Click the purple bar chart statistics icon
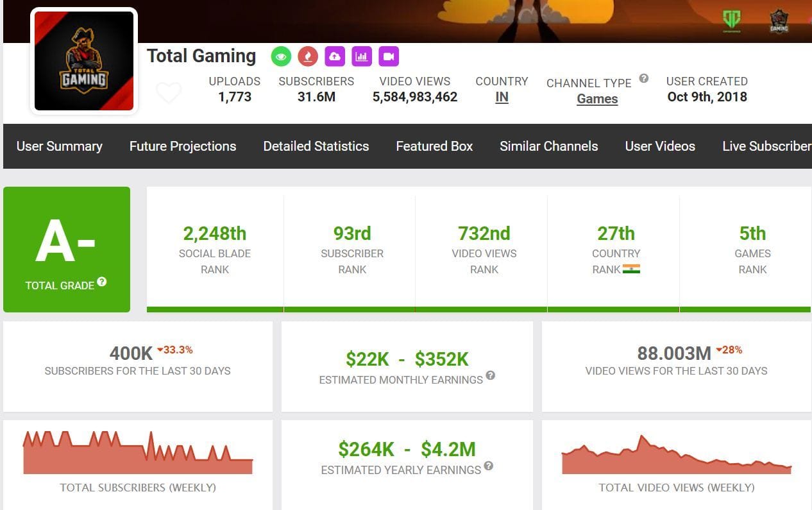This screenshot has height=510, width=812. (x=362, y=56)
